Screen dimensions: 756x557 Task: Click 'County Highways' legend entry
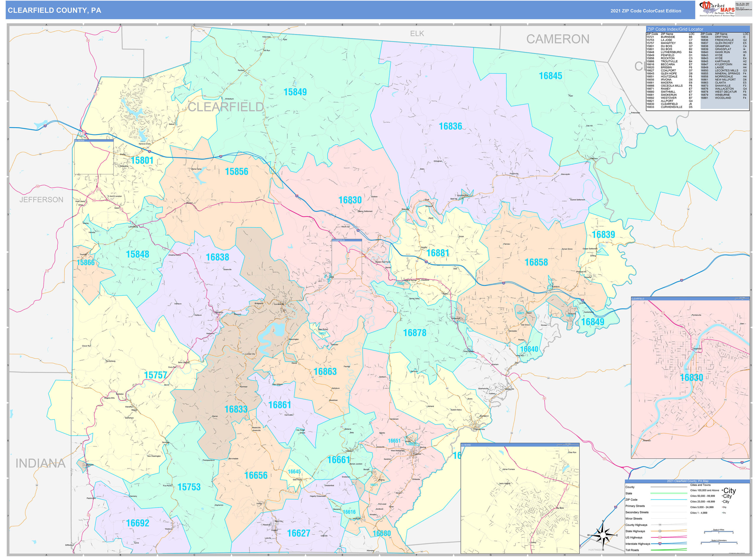pyautogui.click(x=636, y=525)
